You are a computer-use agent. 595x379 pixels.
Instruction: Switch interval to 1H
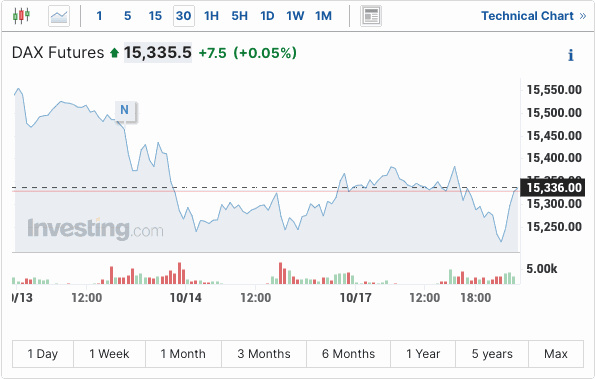pyautogui.click(x=211, y=16)
